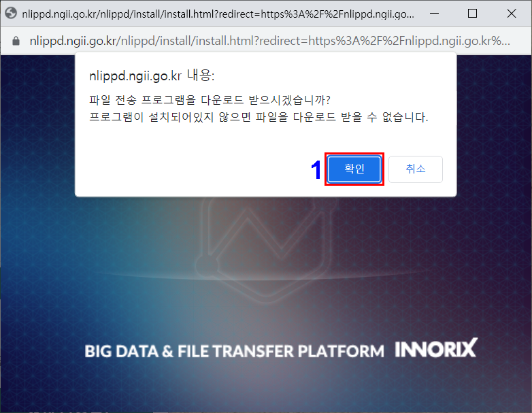
Task: Click the faint shield graphic in background
Action: click(266, 250)
